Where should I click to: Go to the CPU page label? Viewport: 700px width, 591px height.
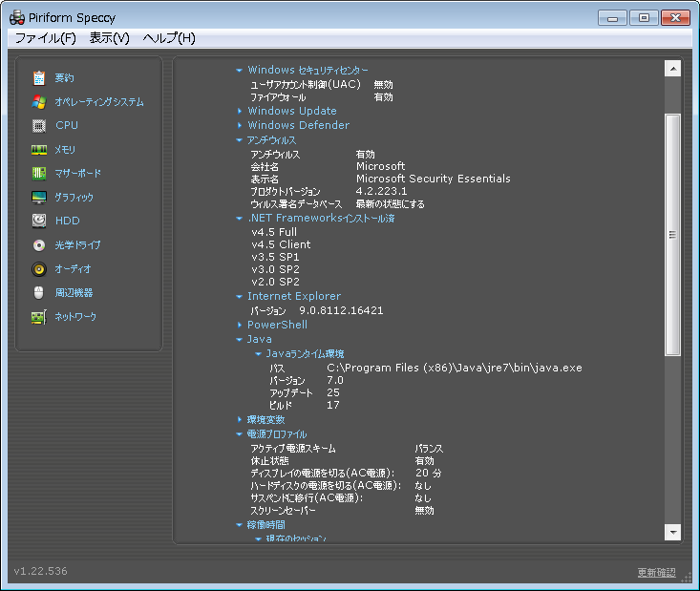pyautogui.click(x=67, y=125)
